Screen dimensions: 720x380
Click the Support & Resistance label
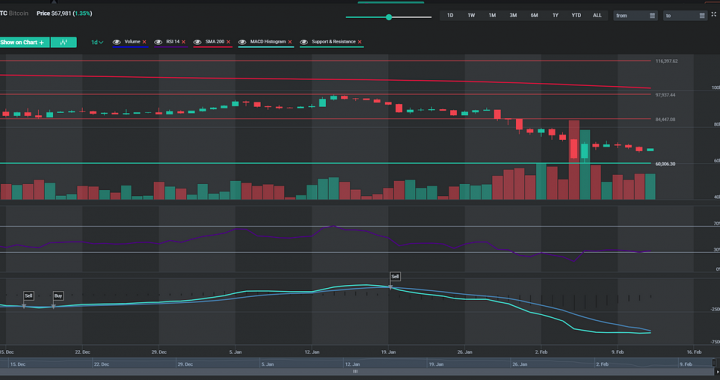tap(334, 42)
